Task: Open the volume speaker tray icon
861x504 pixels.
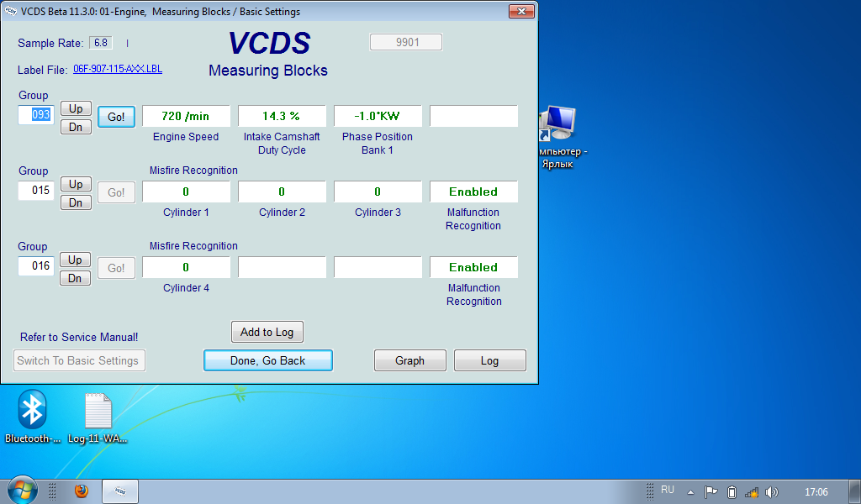Action: (772, 492)
